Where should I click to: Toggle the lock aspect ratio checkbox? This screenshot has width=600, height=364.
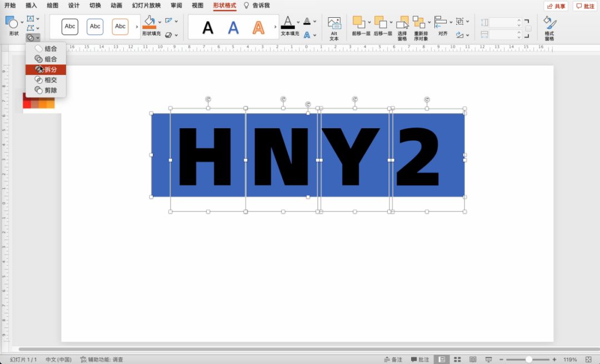[528, 28]
